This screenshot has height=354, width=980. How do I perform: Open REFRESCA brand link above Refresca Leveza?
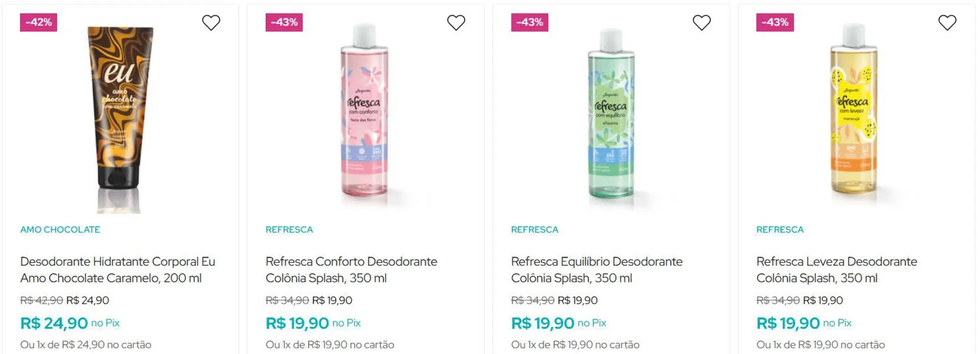pos(780,230)
